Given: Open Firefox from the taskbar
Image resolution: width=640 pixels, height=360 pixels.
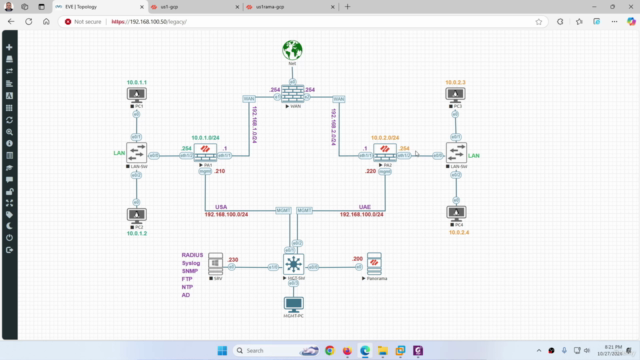Looking at the screenshot, I should [347, 351].
